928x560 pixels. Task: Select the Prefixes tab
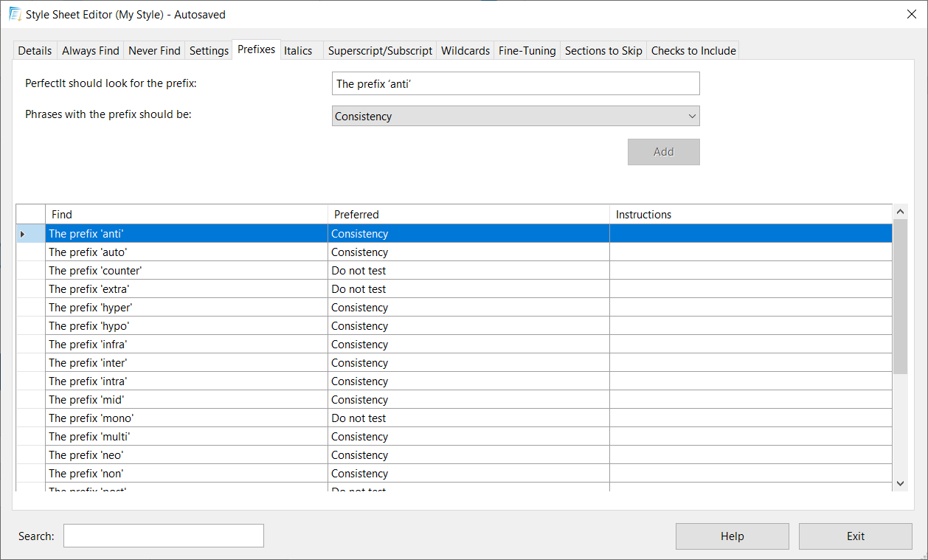[256, 49]
